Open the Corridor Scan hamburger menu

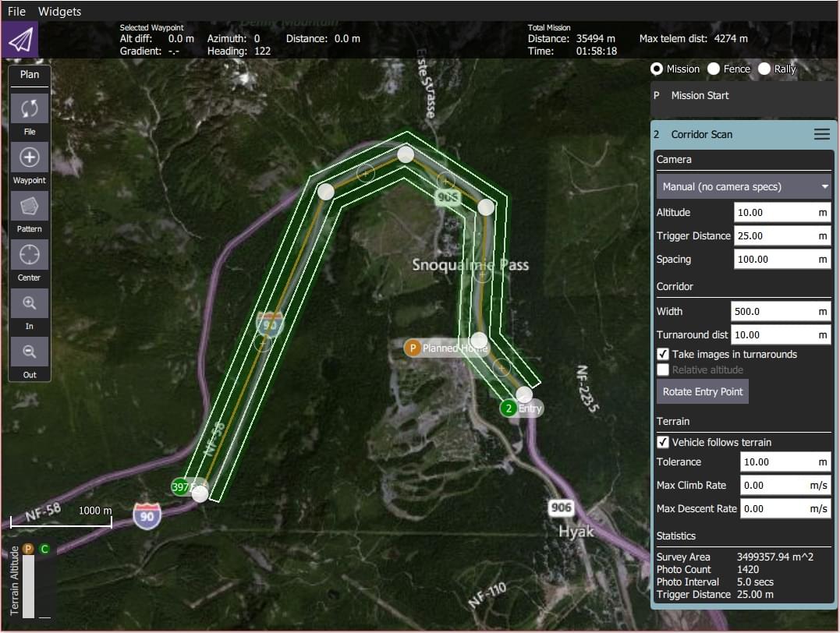[x=821, y=134]
